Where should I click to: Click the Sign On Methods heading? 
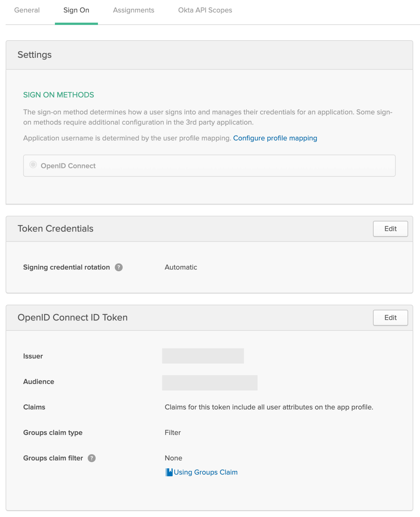[59, 95]
